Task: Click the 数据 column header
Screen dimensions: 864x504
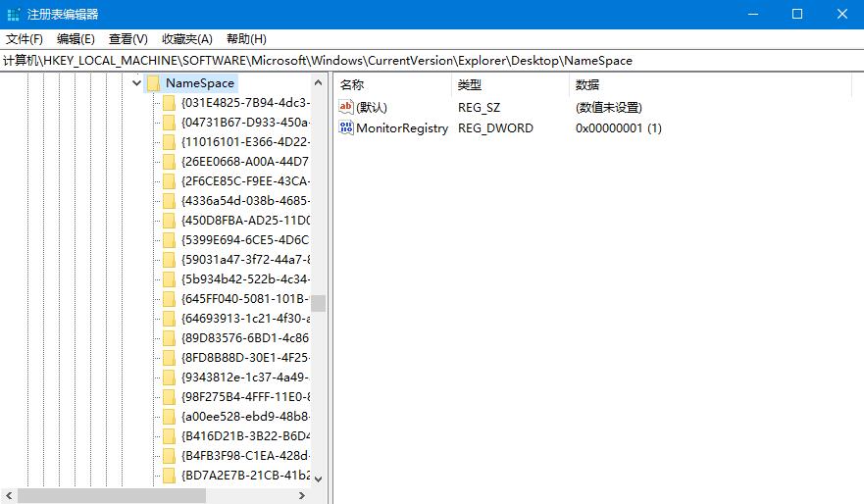Action: click(x=710, y=85)
